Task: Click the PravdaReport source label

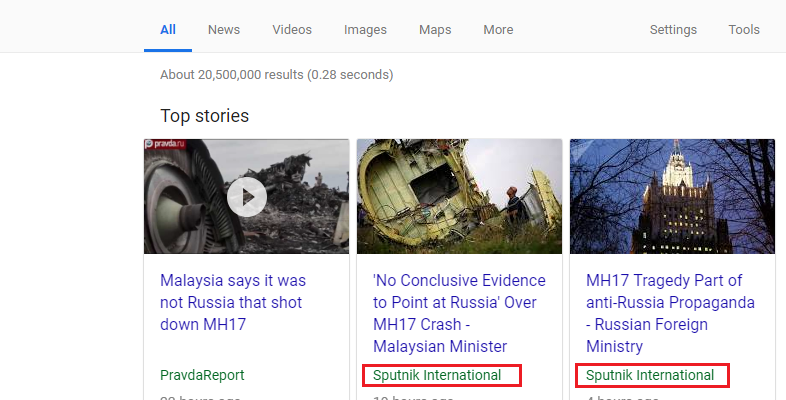Action: coord(202,375)
